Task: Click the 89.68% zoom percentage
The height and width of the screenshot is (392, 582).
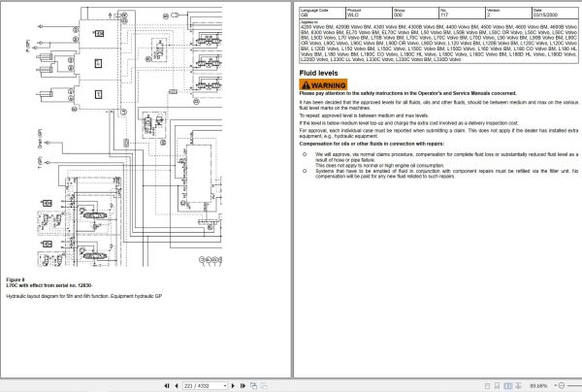Action: (539, 386)
